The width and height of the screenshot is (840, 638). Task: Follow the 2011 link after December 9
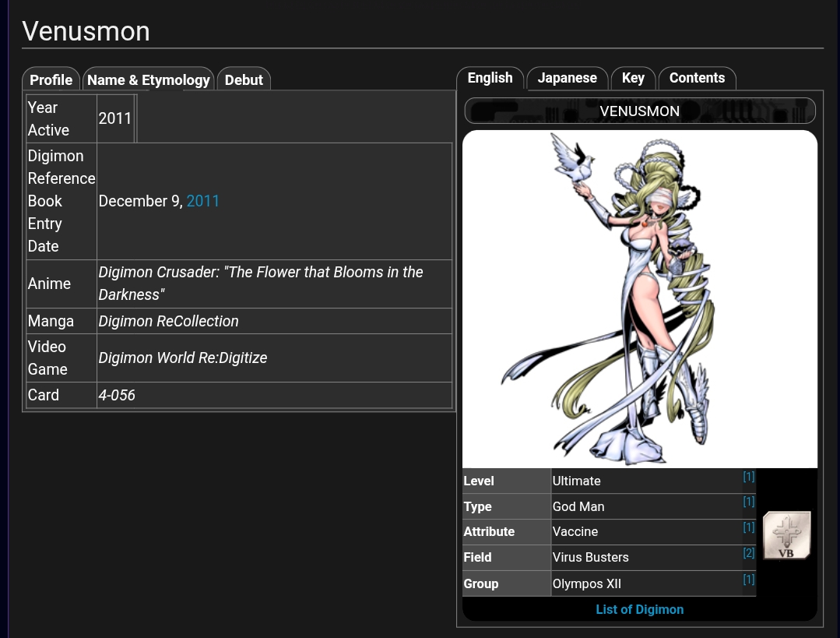(x=203, y=201)
